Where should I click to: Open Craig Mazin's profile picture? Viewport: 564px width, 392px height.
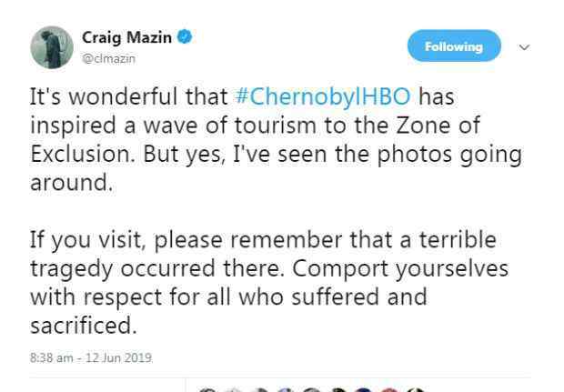click(52, 47)
